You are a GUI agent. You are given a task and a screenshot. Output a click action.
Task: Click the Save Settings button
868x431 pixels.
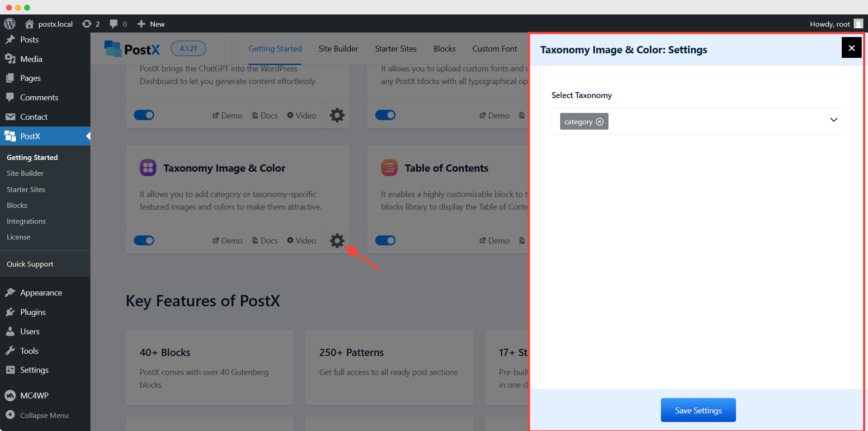pos(698,410)
